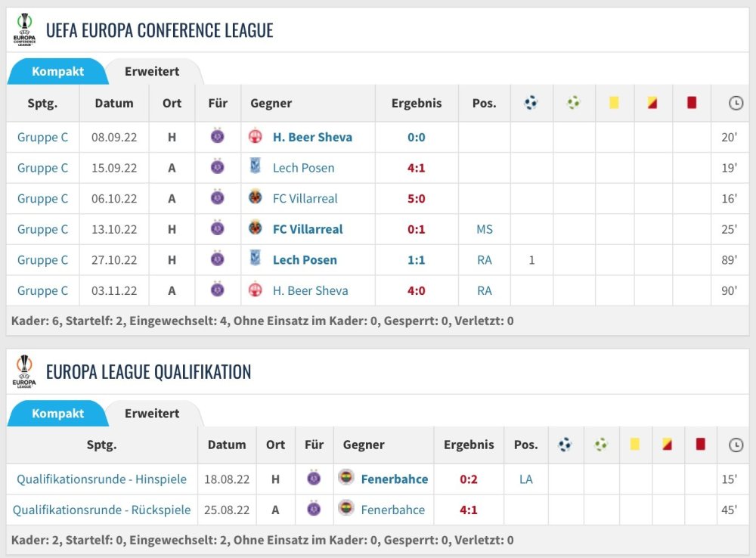The image size is (756, 558).
Task: Click FC Villarreal crest in the 13.10.22 row
Action: tap(256, 228)
